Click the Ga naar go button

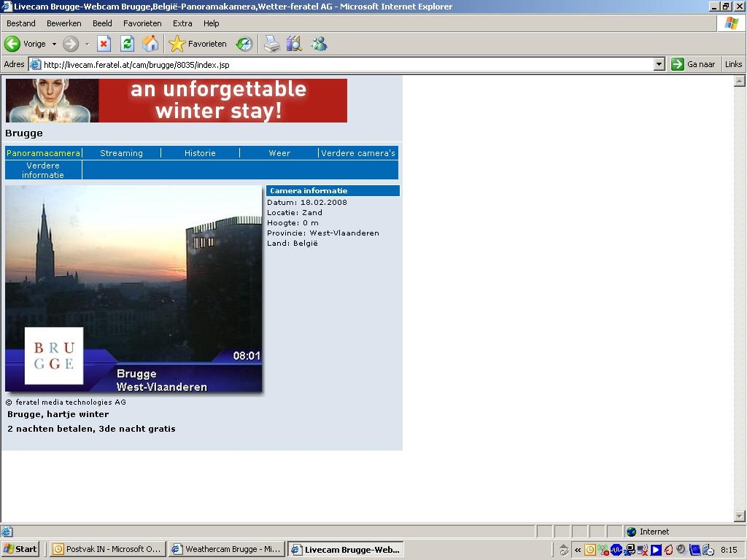[693, 64]
